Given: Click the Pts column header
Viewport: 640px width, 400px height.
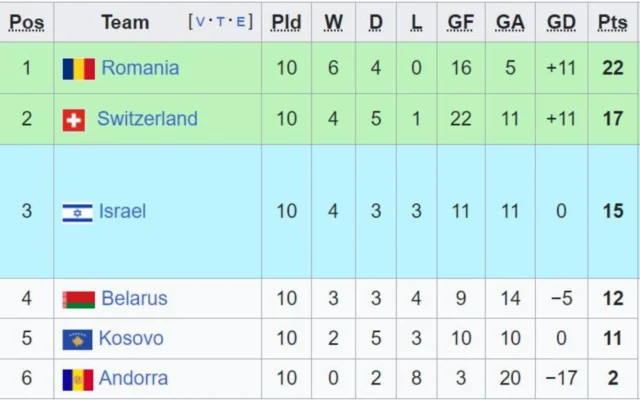Looking at the screenshot, I should point(612,22).
